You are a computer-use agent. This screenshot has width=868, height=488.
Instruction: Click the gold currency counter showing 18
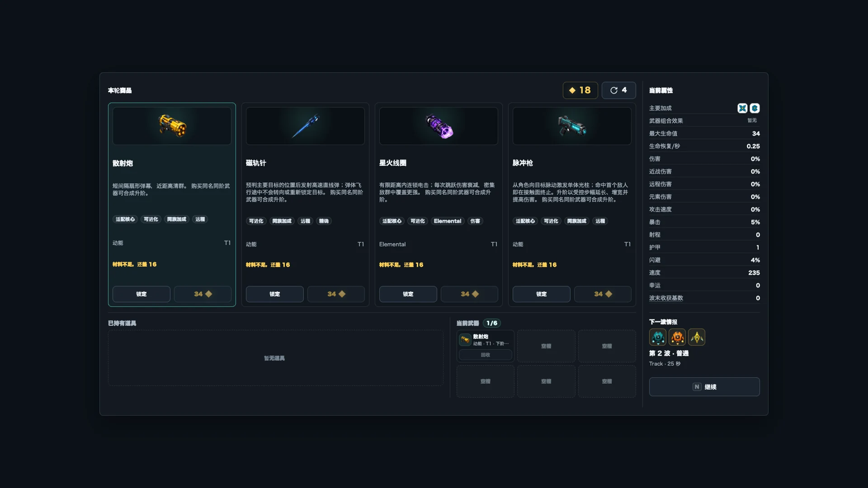[x=580, y=90]
